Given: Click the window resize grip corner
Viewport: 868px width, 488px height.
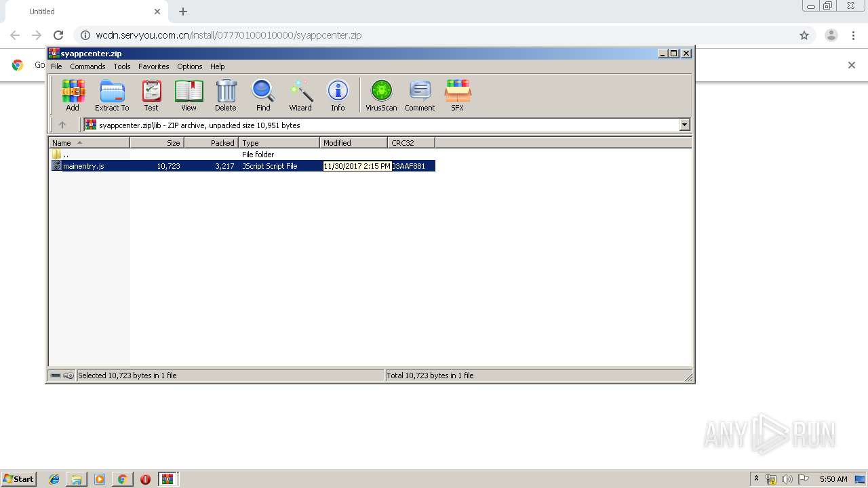Looking at the screenshot, I should coord(688,377).
